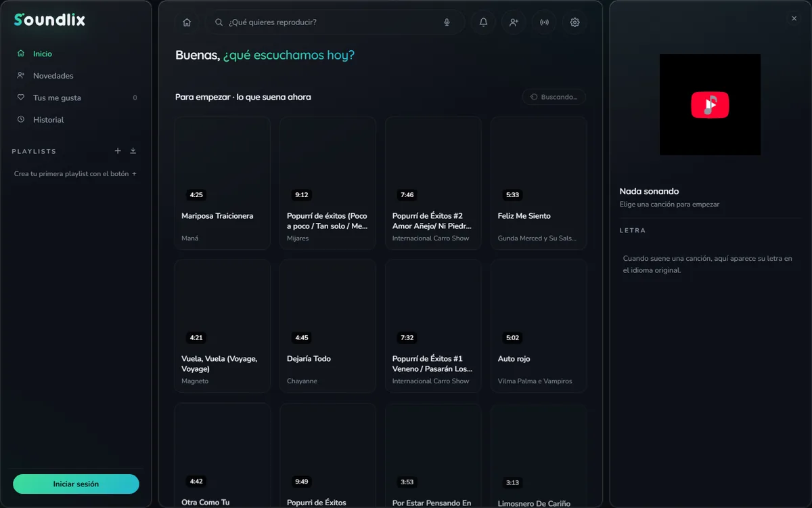Click the import playlist download icon
The width and height of the screenshot is (812, 508).
[x=133, y=151]
